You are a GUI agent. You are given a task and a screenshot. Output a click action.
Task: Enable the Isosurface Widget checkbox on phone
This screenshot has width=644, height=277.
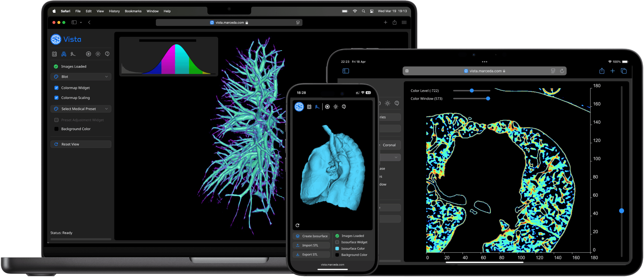pos(337,242)
